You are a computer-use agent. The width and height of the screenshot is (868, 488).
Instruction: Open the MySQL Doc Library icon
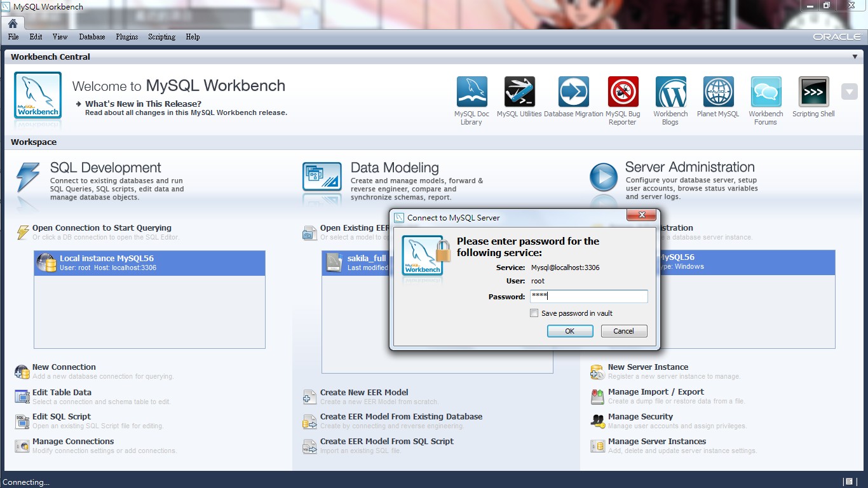[471, 92]
